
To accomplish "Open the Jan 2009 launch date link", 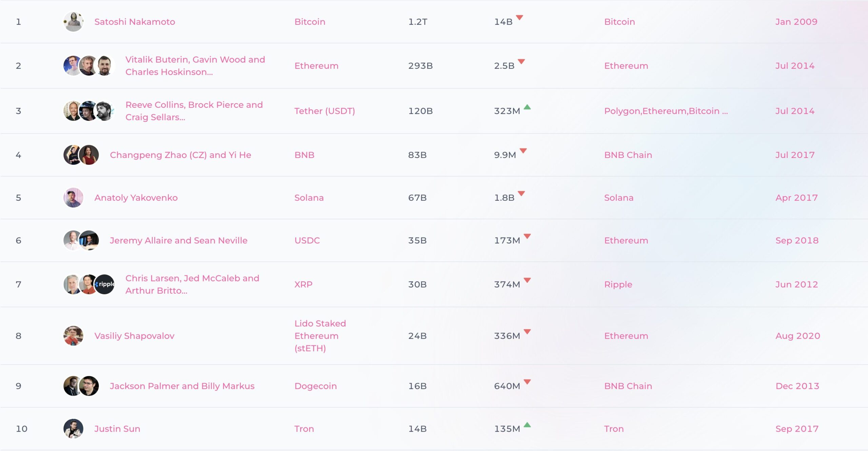I will tap(796, 22).
